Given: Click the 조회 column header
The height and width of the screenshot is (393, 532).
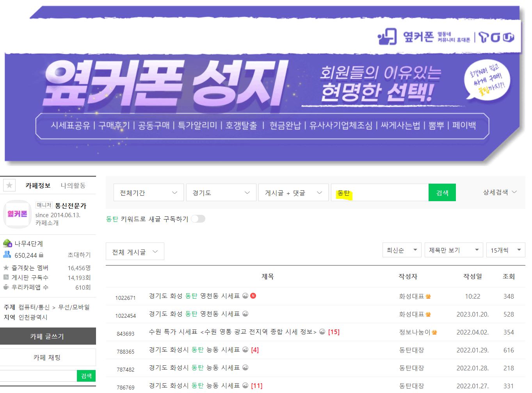Looking at the screenshot, I should tap(509, 276).
